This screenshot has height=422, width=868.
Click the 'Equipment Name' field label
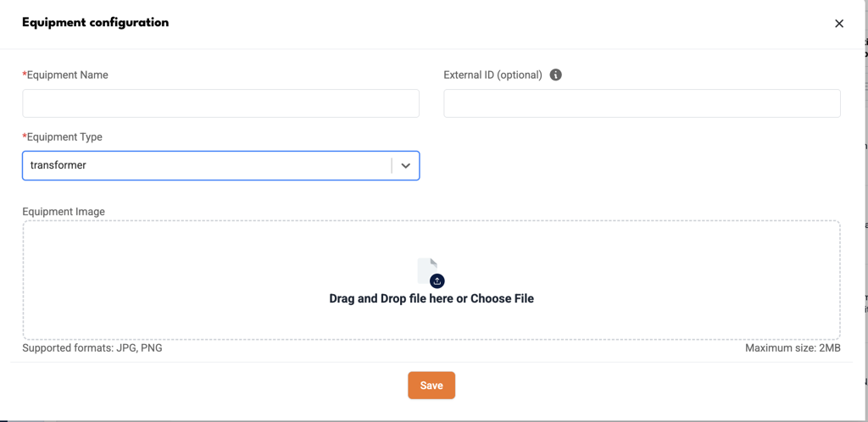pyautogui.click(x=68, y=75)
